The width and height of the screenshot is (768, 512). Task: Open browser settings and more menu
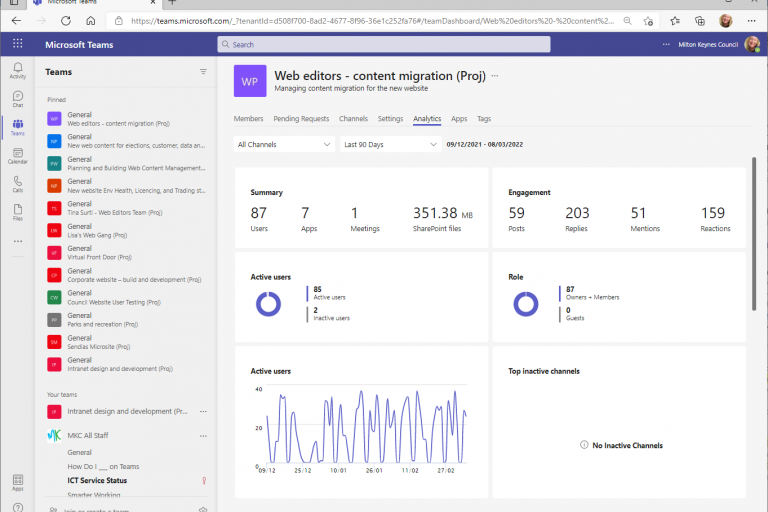point(751,21)
